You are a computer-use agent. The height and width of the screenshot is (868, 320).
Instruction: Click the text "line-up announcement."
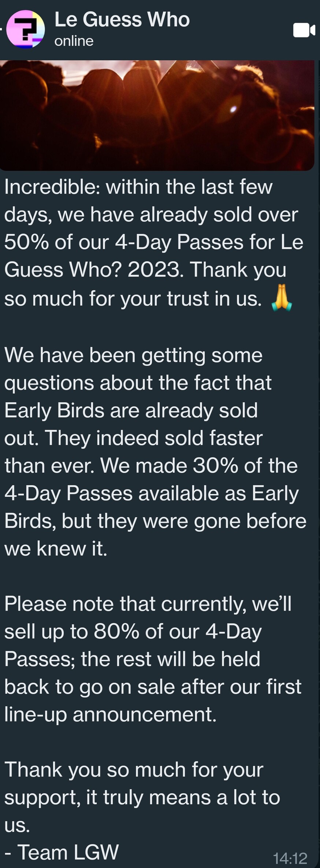click(110, 714)
